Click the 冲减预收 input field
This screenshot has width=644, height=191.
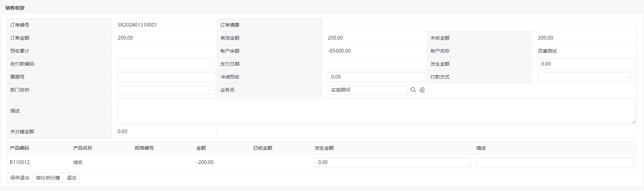(376, 77)
